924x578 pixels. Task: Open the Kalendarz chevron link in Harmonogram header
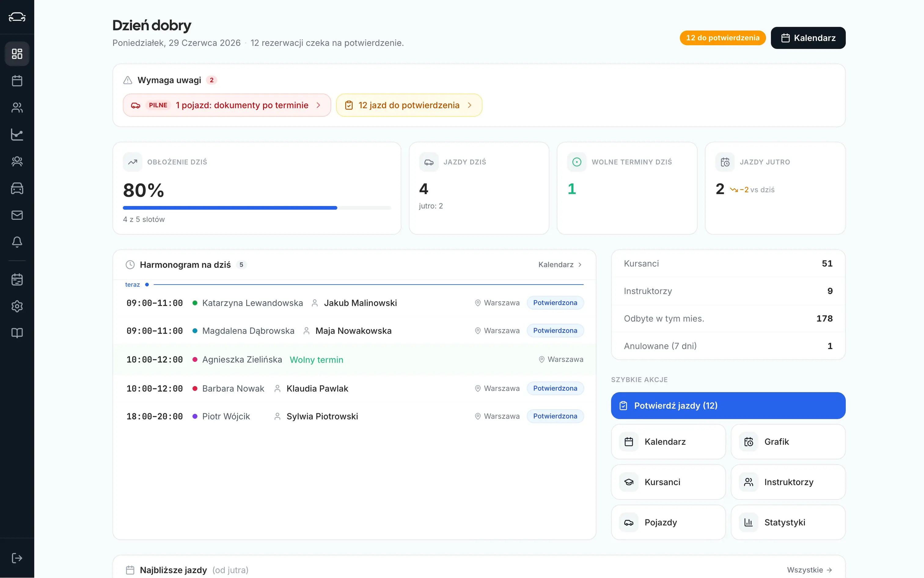coord(560,264)
